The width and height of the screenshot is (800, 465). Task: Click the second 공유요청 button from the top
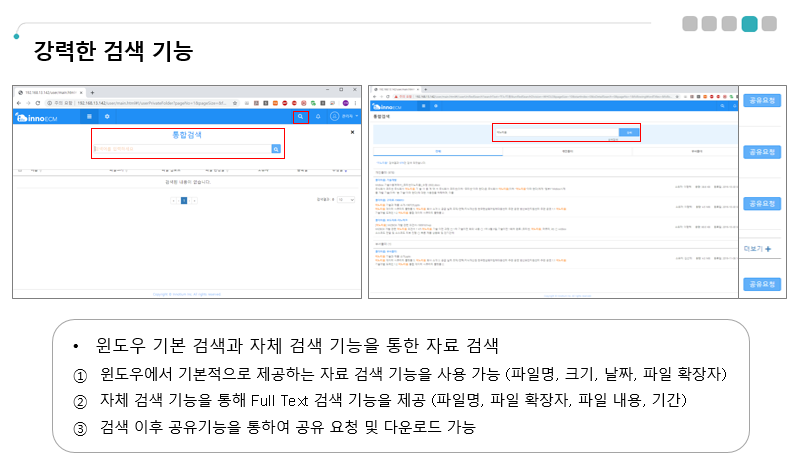point(761,152)
